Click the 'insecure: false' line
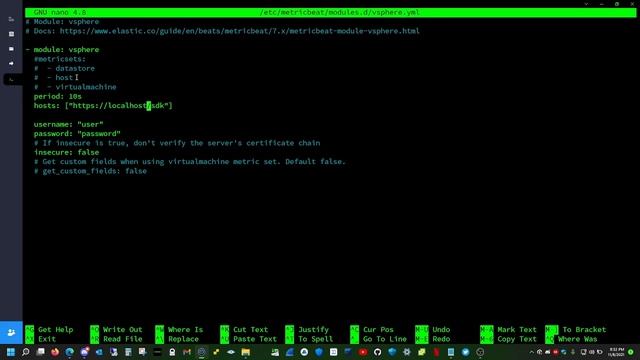Image resolution: width=640 pixels, height=360 pixels. click(67, 152)
